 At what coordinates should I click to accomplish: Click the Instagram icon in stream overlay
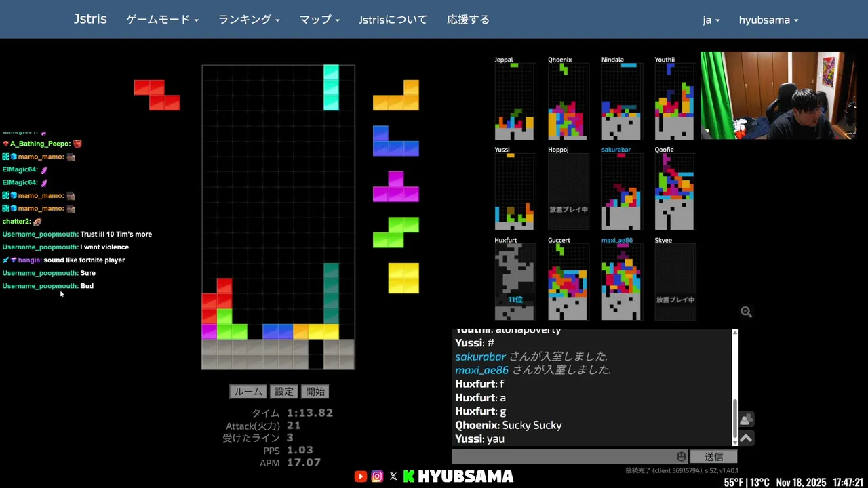377,476
